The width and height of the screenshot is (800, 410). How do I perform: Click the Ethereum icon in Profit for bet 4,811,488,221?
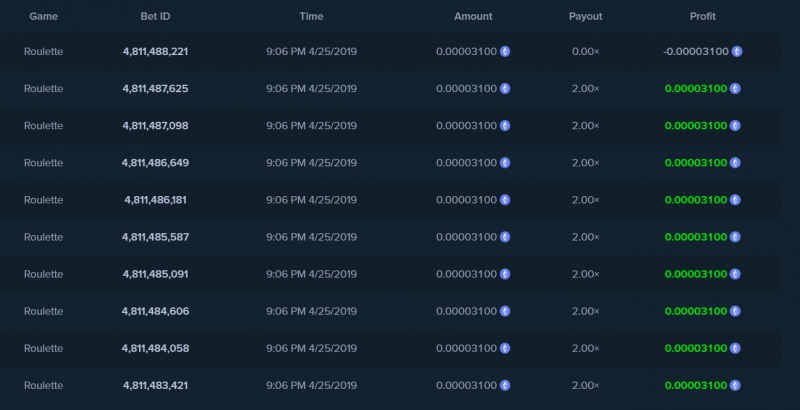click(x=737, y=52)
